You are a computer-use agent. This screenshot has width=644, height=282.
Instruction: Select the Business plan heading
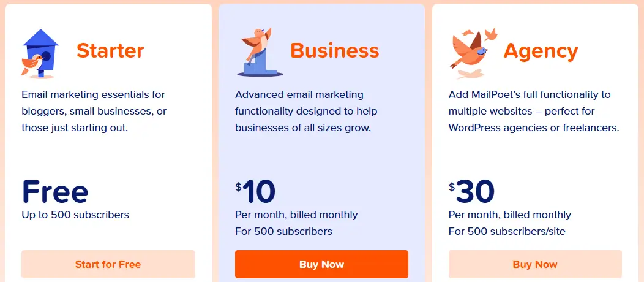334,50
